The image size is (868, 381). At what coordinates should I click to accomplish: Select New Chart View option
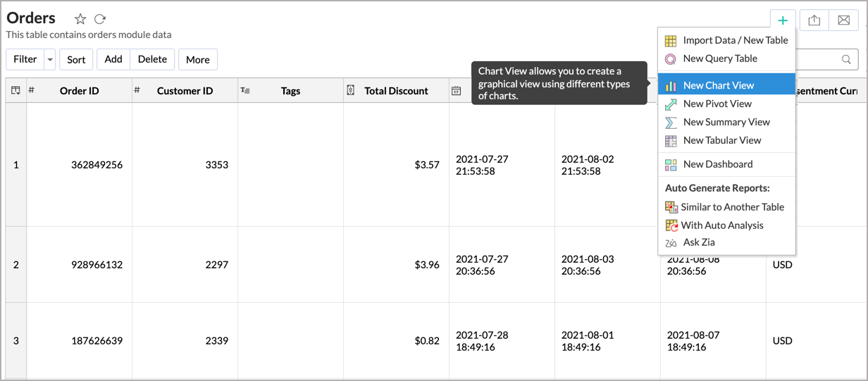point(718,85)
